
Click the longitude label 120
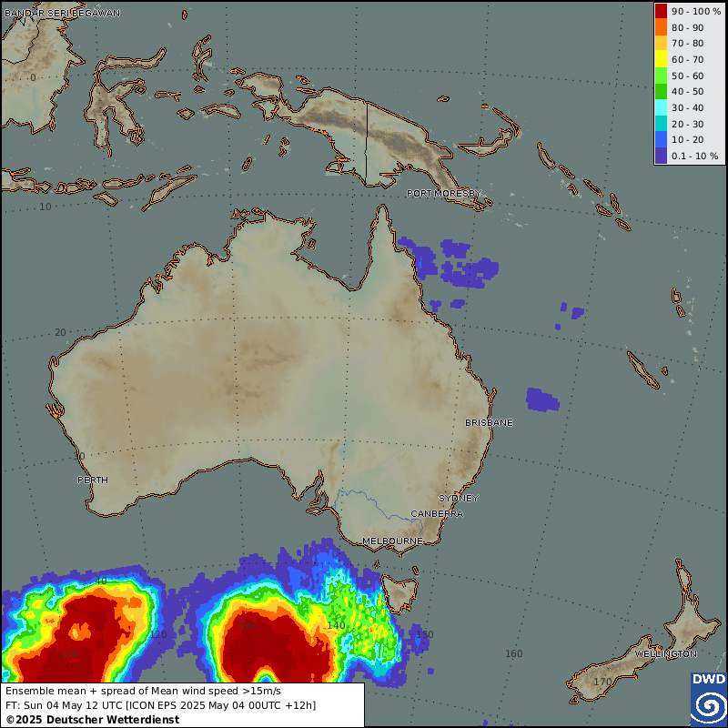click(x=158, y=634)
